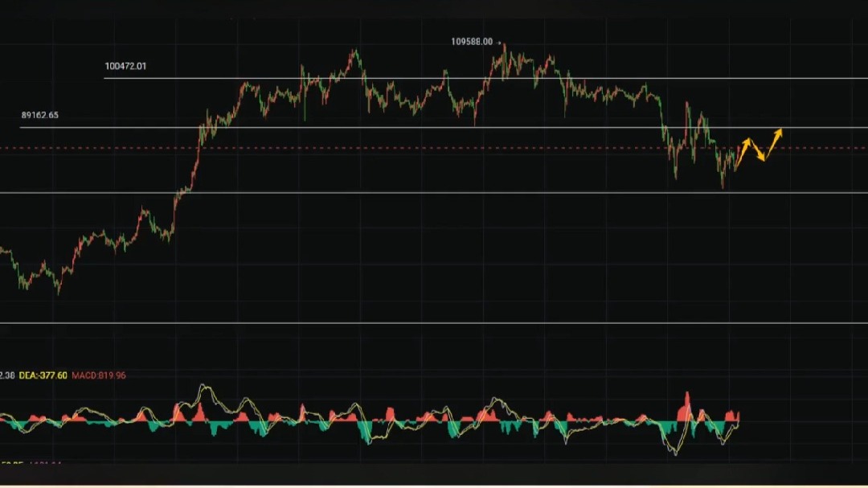Click the yellow downward pullback arrow
Screen dimensions: 868x488
756,151
